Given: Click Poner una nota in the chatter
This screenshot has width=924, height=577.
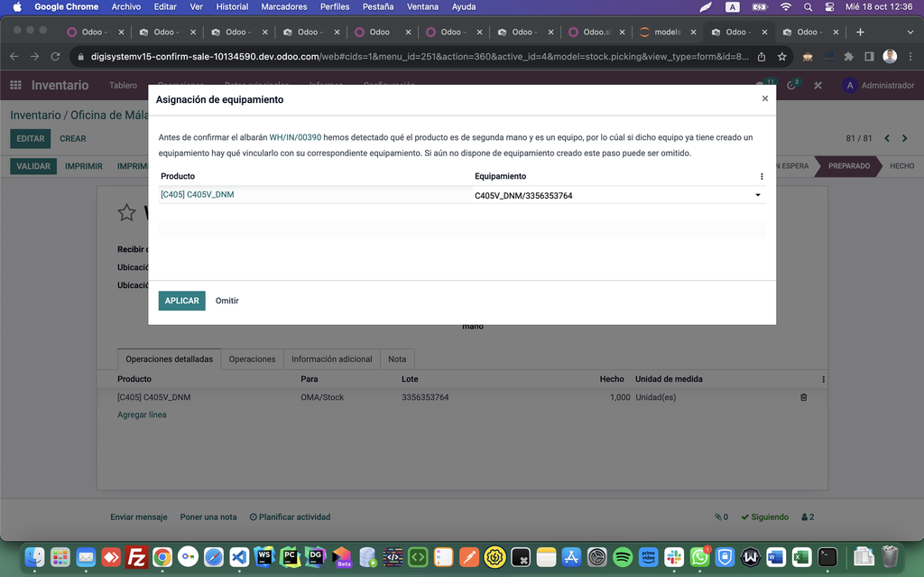Looking at the screenshot, I should coord(208,517).
